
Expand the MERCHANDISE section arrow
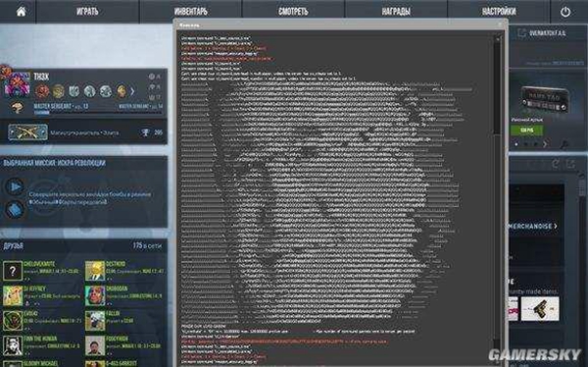click(556, 226)
